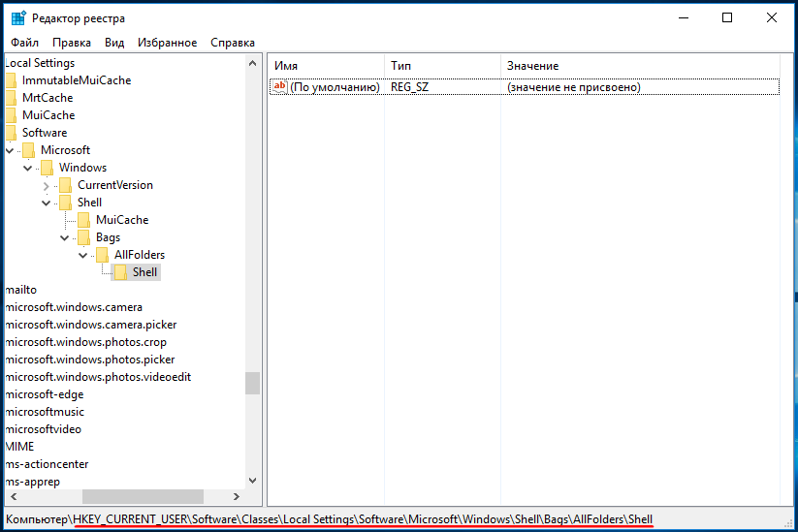Screen dimensions: 798x532
Task: Select the CurrentVersion key
Action: 115,185
